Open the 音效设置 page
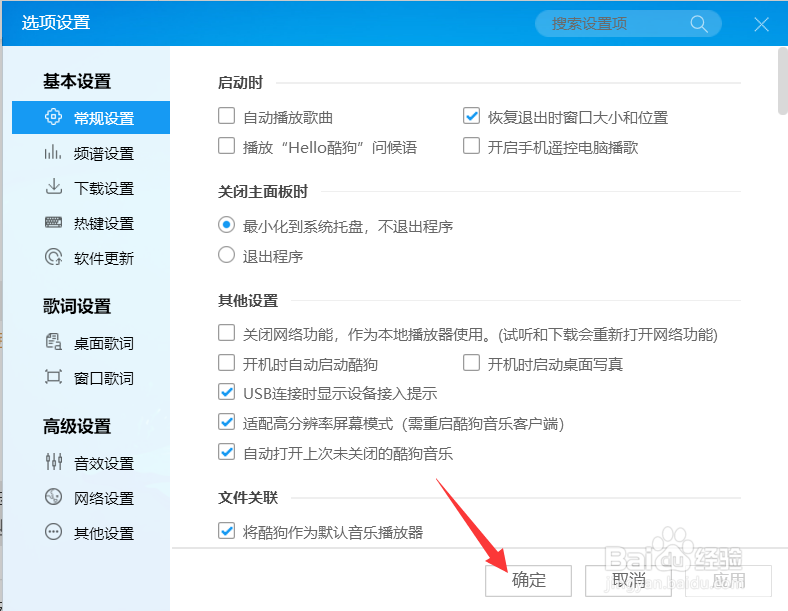788x611 pixels. click(91, 463)
